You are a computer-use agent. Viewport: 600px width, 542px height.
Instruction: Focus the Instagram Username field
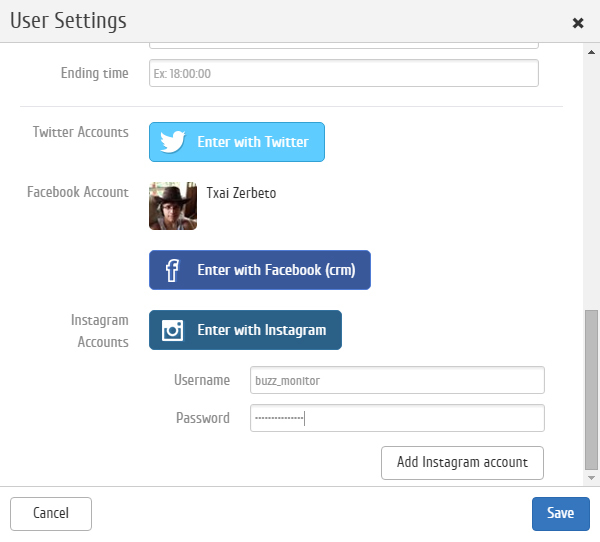[x=397, y=381]
